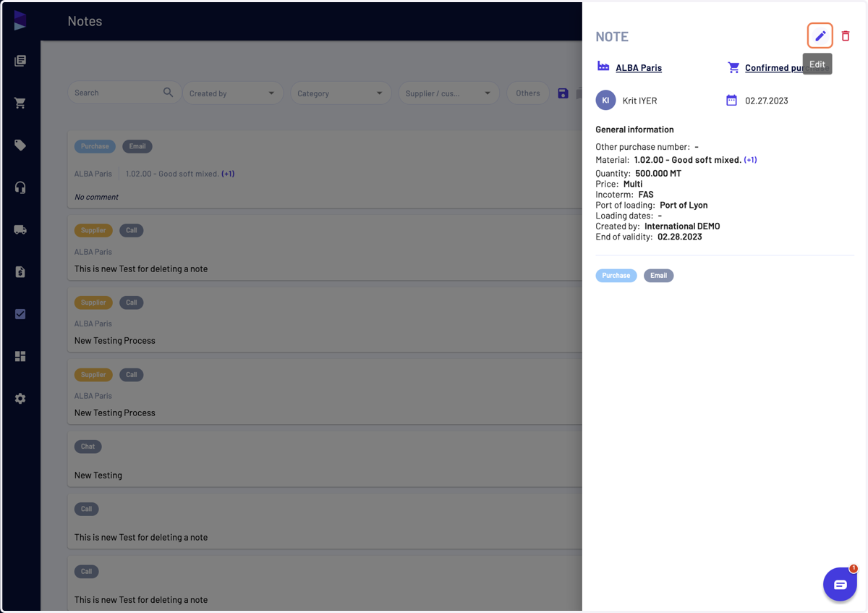Open the invoice dollar sidebar icon
Image resolution: width=868 pixels, height=613 pixels.
(20, 272)
